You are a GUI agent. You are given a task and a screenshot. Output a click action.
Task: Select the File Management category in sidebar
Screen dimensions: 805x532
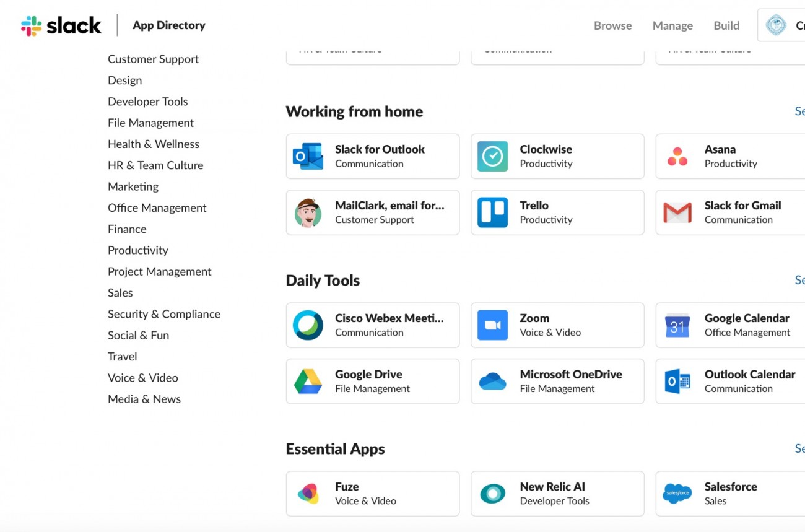tap(150, 123)
